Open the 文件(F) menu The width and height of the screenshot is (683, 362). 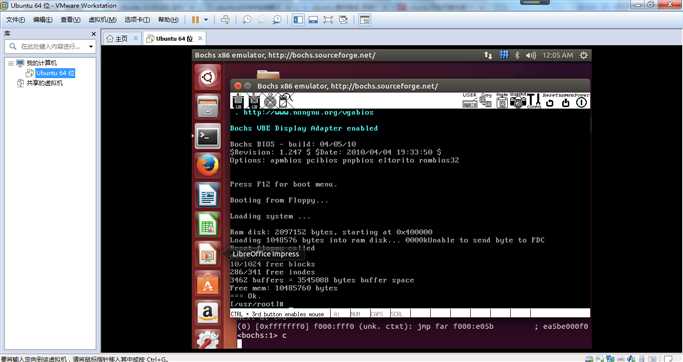[15, 20]
